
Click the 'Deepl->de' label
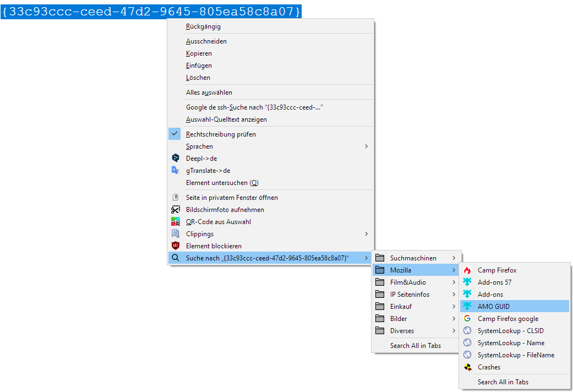tap(201, 159)
